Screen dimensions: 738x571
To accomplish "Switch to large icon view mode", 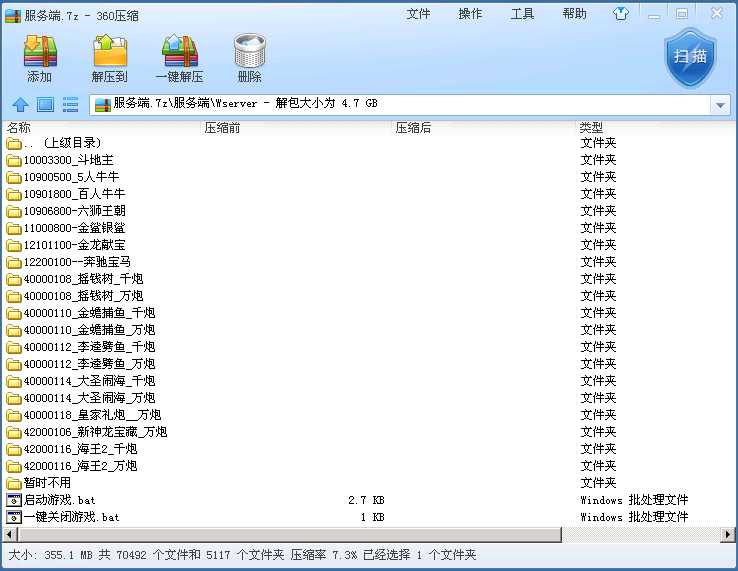I will pyautogui.click(x=45, y=104).
